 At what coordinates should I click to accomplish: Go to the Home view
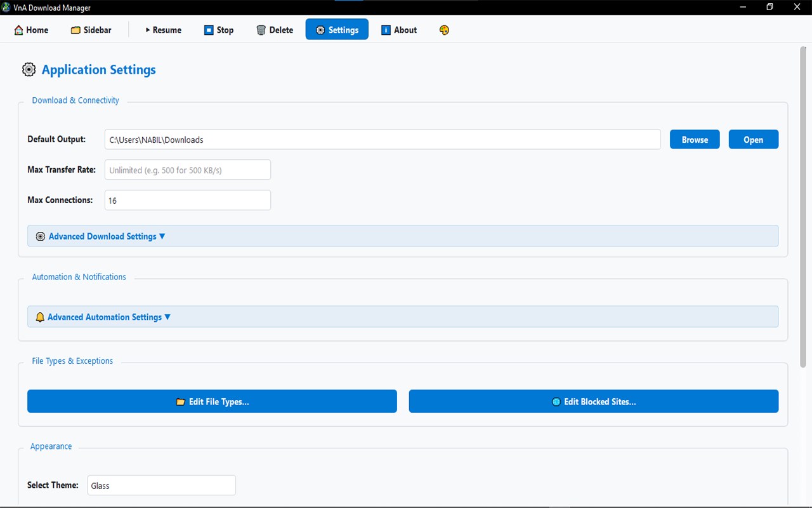pos(31,30)
